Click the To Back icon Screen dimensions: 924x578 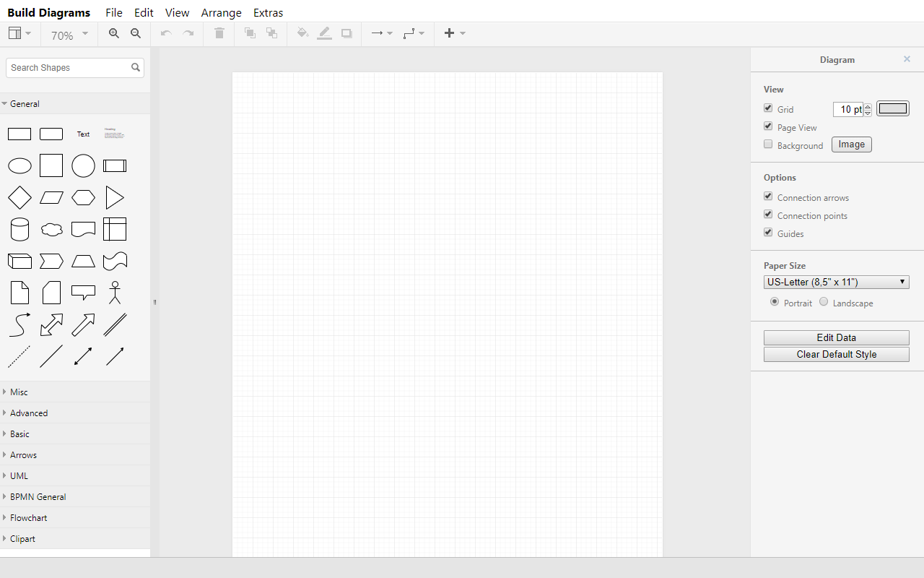coord(271,33)
